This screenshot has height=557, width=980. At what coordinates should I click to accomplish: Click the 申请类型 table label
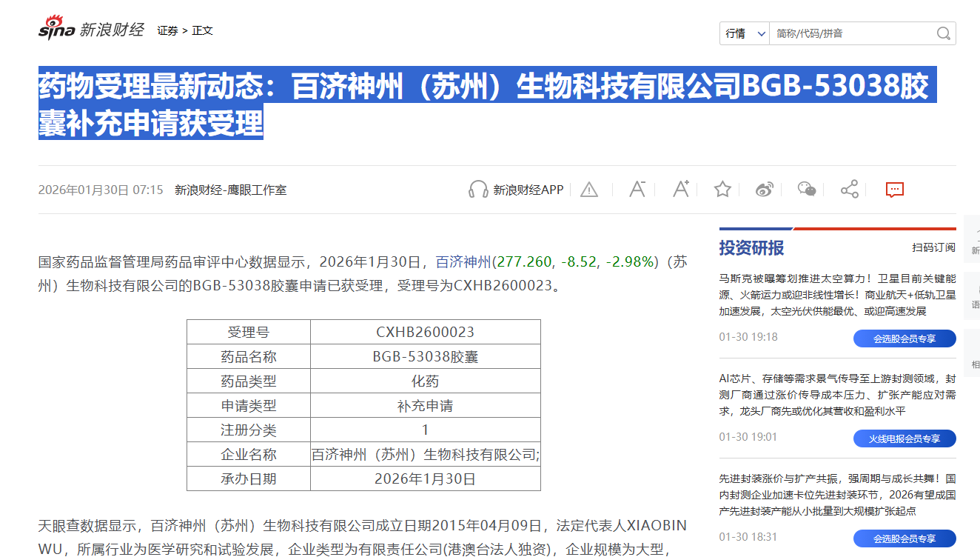pyautogui.click(x=249, y=405)
